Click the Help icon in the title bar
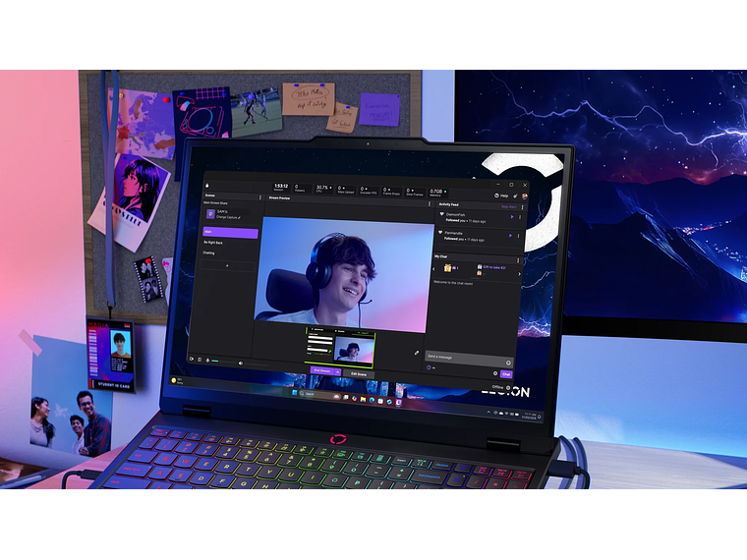Image resolution: width=747 pixels, height=560 pixels. point(501,196)
